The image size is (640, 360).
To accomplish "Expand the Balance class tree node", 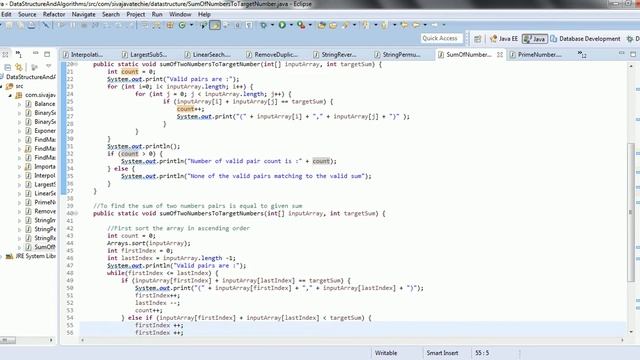I will (19, 104).
